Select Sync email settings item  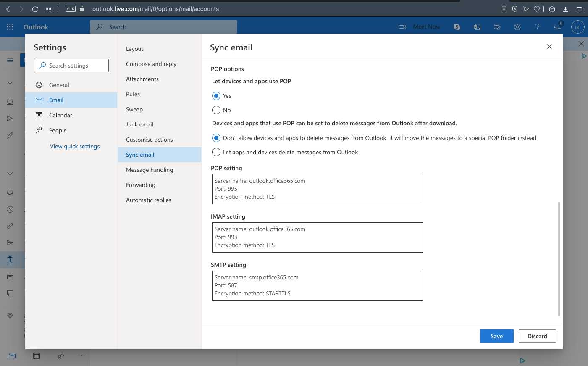159,155
